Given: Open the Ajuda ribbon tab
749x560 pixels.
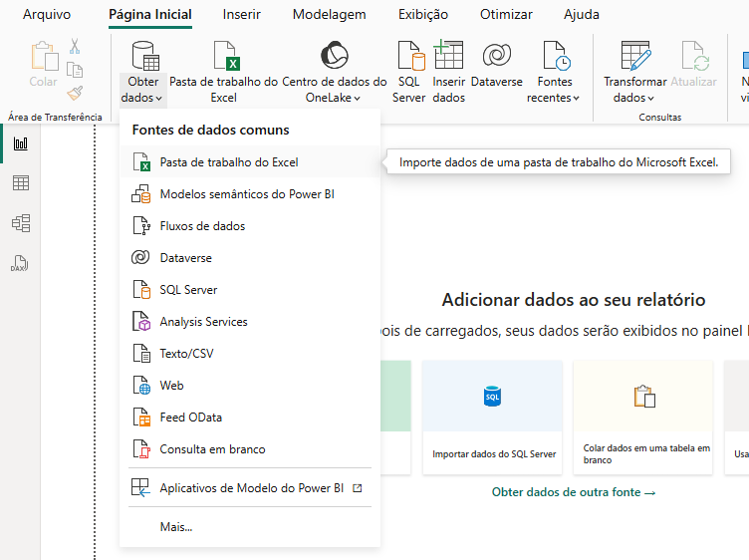Looking at the screenshot, I should coord(582,14).
